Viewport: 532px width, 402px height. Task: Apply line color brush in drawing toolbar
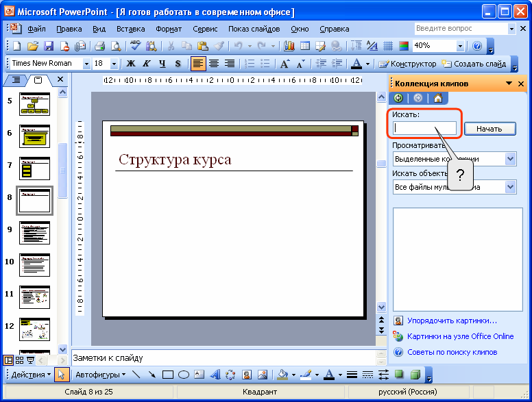[x=306, y=375]
